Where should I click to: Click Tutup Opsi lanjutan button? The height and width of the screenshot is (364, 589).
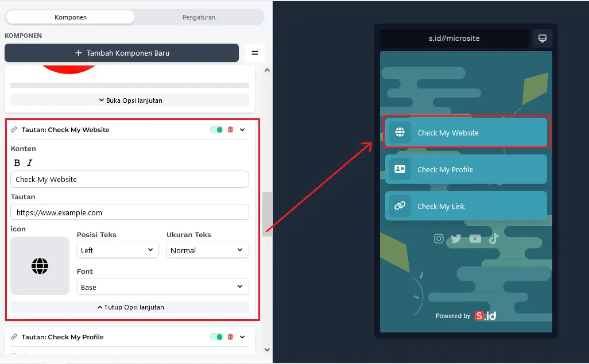pyautogui.click(x=130, y=307)
